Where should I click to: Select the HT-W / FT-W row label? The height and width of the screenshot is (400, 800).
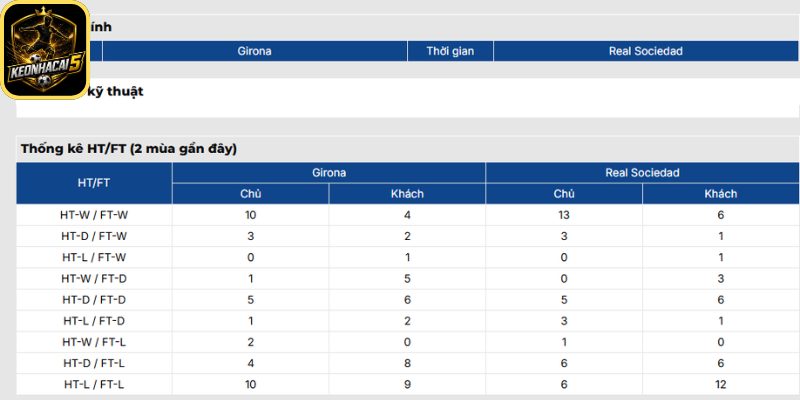click(94, 215)
